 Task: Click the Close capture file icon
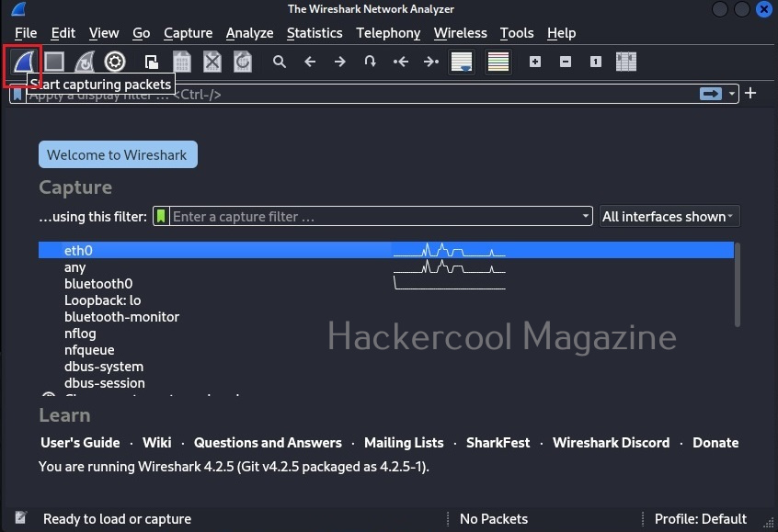click(x=212, y=62)
